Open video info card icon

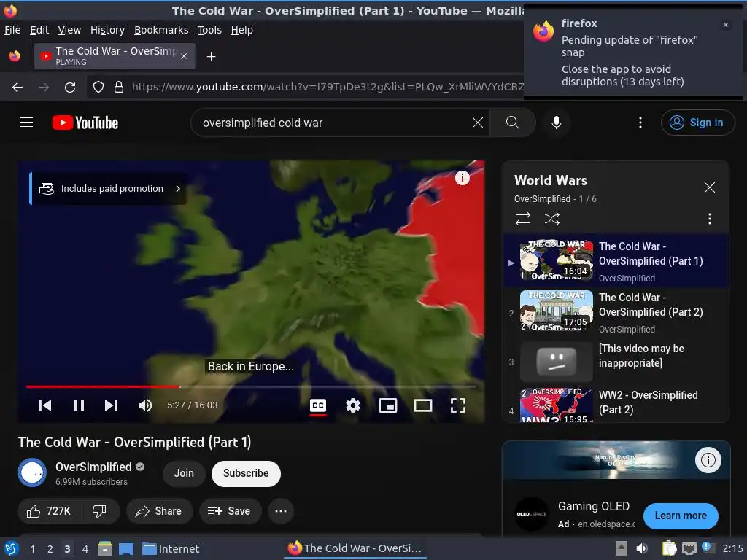pyautogui.click(x=462, y=178)
